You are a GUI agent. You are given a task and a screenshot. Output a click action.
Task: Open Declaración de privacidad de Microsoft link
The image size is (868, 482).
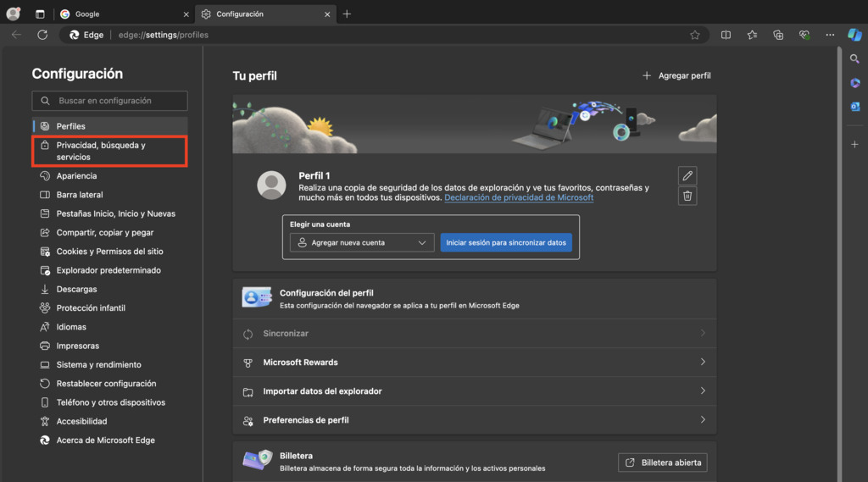click(x=519, y=197)
